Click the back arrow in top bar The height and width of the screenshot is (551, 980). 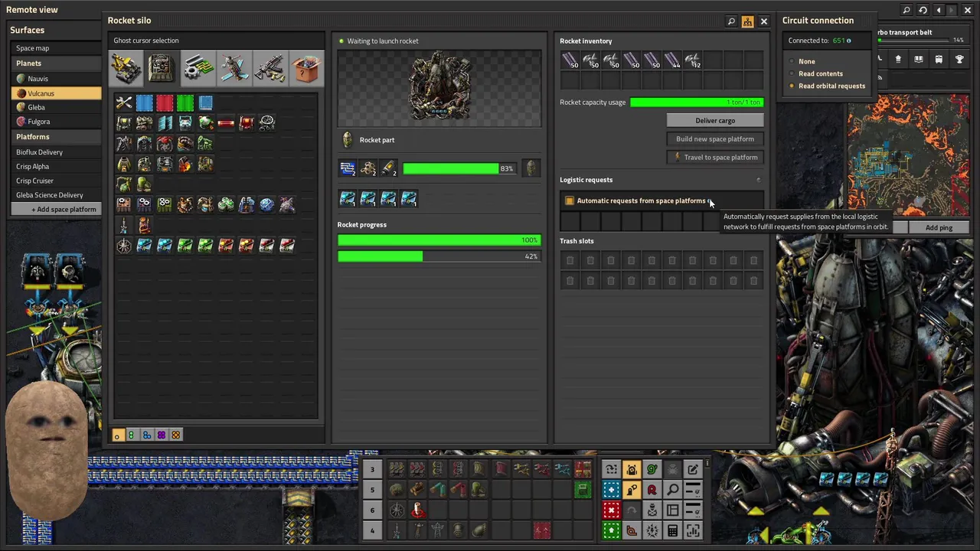click(x=939, y=10)
